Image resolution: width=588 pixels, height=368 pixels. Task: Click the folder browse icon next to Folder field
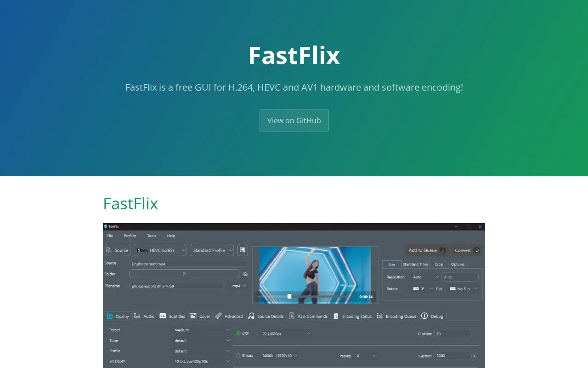click(245, 274)
